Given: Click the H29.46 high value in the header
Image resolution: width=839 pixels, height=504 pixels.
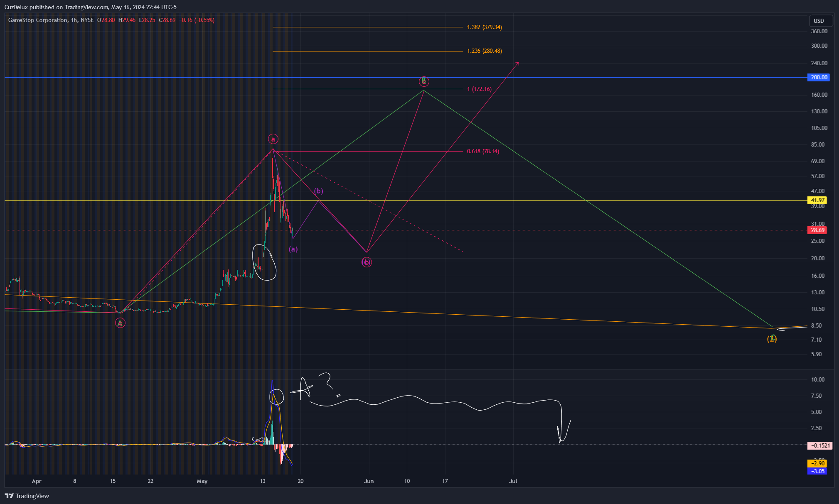Looking at the screenshot, I should point(127,20).
